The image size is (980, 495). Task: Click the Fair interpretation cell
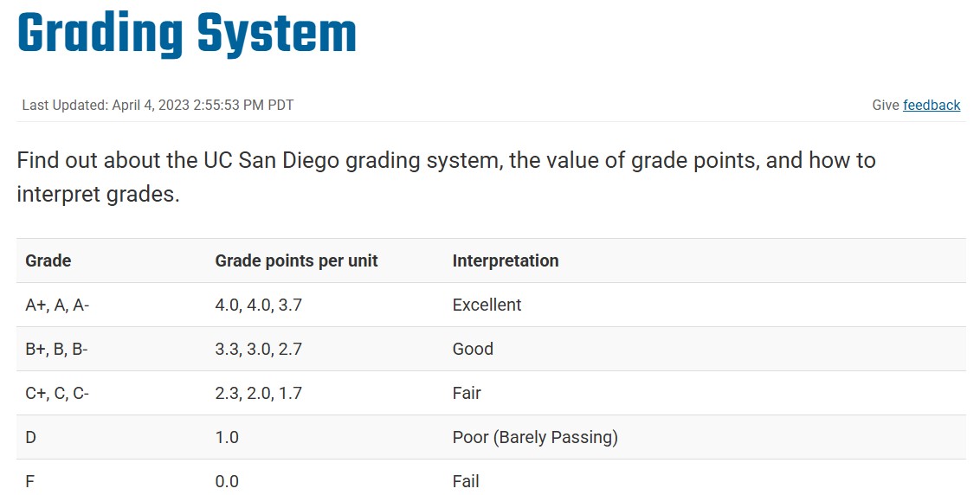467,393
